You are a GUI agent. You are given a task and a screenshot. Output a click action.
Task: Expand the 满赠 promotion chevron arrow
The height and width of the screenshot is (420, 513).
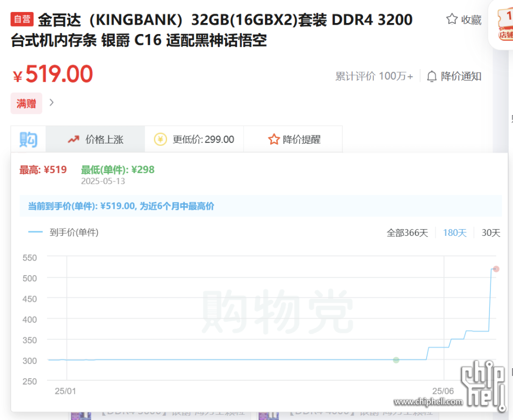pyautogui.click(x=51, y=103)
